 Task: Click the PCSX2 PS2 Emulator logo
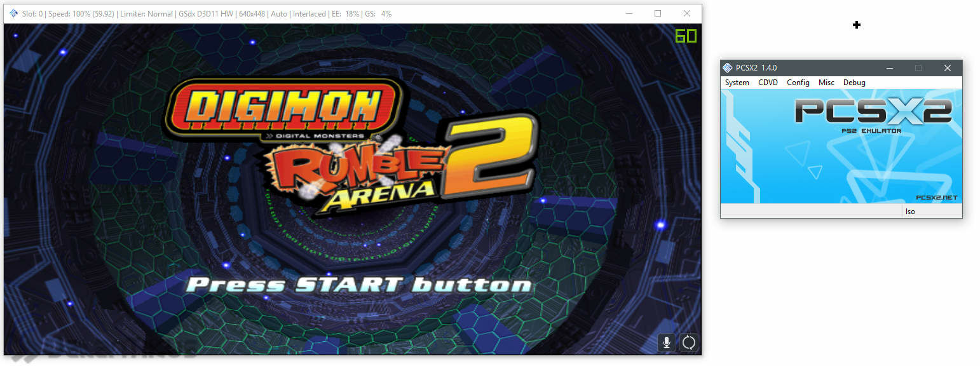(873, 116)
